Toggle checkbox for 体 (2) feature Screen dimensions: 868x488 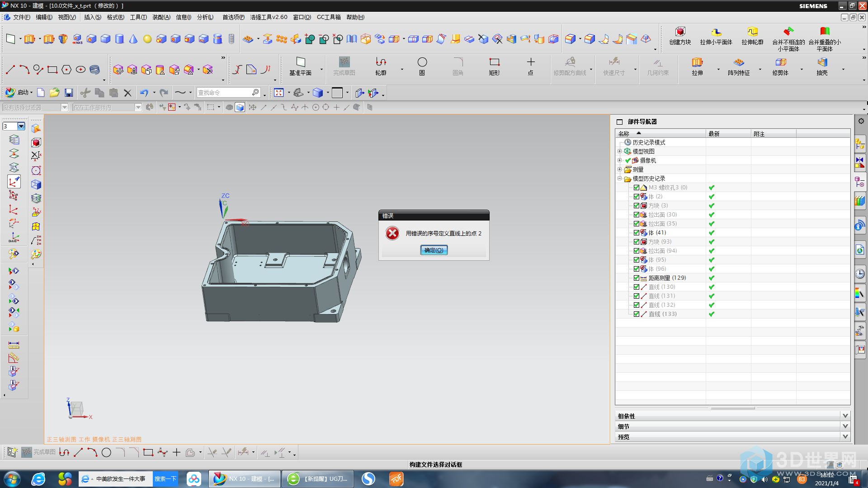point(637,197)
